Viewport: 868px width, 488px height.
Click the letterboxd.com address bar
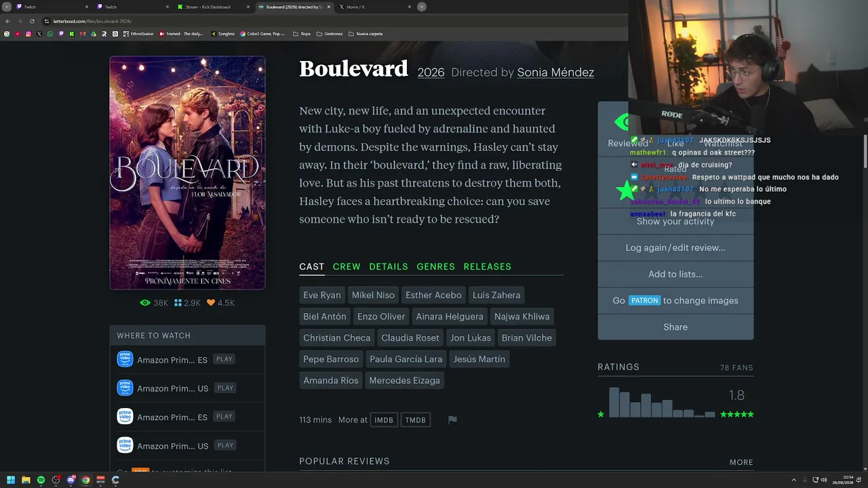pos(332,21)
